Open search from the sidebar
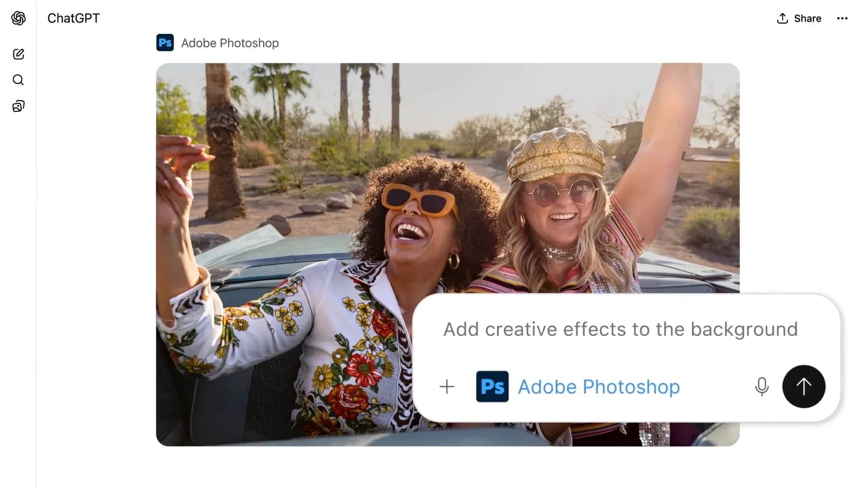868x488 pixels. pyautogui.click(x=18, y=80)
